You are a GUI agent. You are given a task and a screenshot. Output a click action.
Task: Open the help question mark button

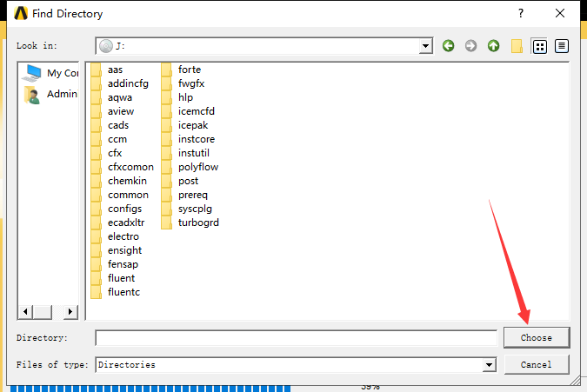(521, 13)
